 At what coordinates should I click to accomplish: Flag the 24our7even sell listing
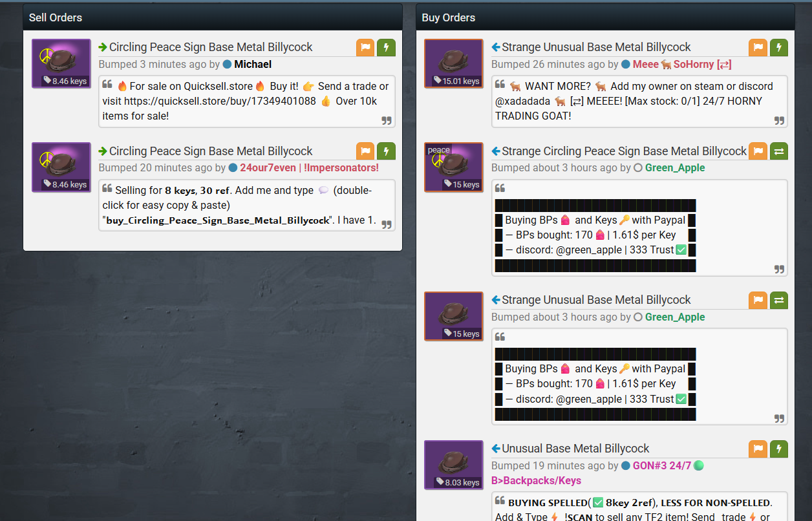coord(365,151)
